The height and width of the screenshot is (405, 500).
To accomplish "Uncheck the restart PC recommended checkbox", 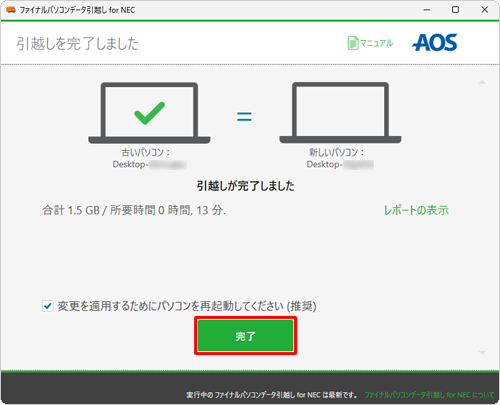I will click(x=48, y=306).
